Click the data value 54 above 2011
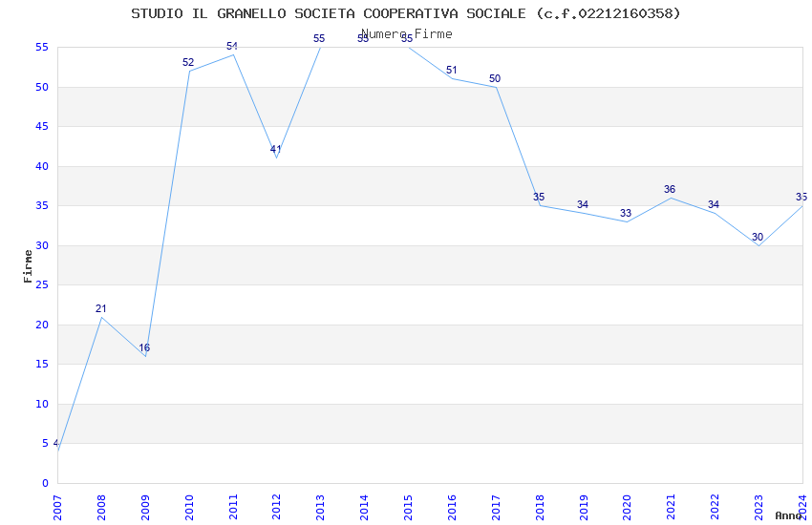This screenshot has width=812, height=525. 232,47
